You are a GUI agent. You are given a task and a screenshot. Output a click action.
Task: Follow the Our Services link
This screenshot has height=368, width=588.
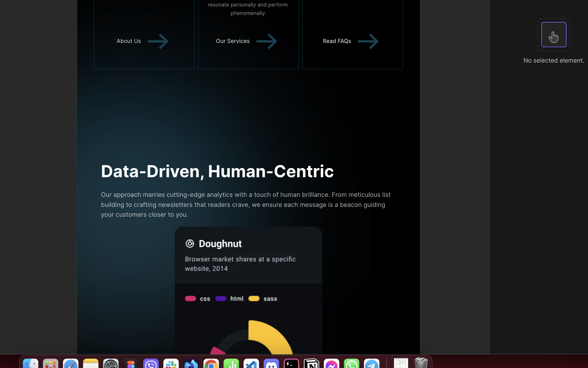click(233, 41)
